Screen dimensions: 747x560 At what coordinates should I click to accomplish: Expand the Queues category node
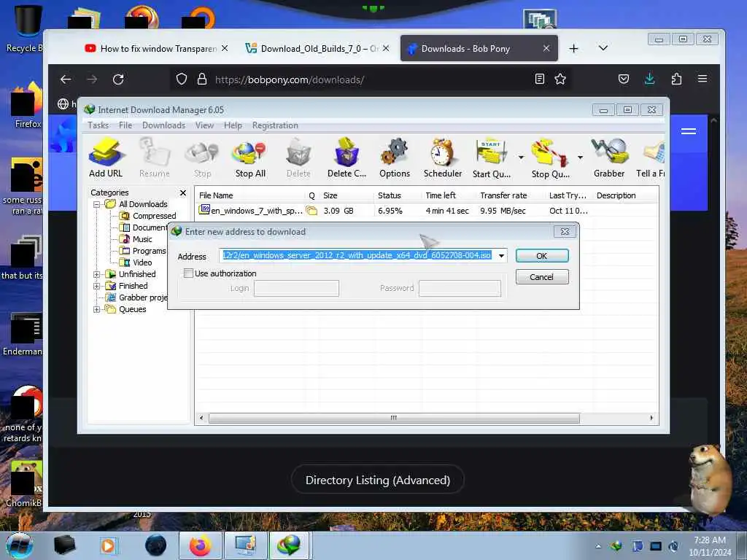point(97,309)
